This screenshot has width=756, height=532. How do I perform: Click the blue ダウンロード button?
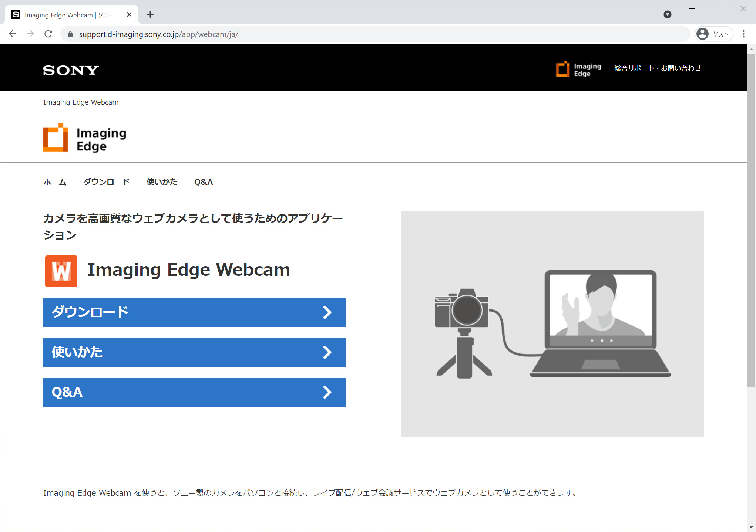[195, 313]
